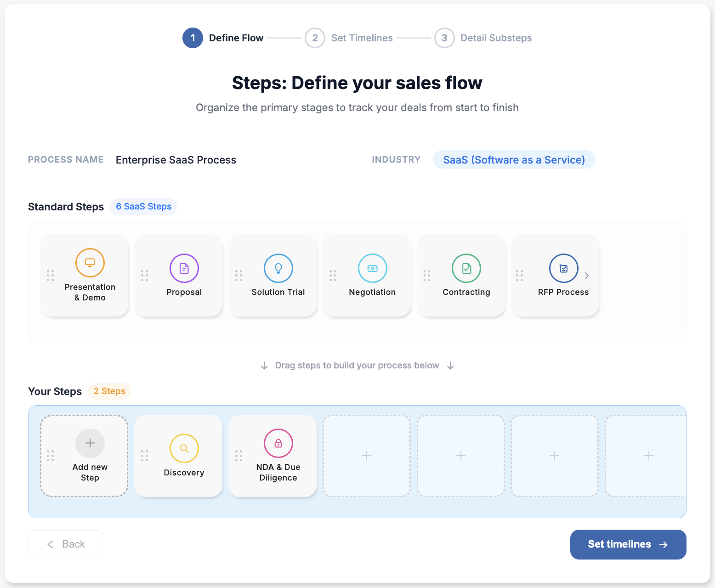Grab the drag handle of Discovery step
Image resolution: width=715 pixels, height=588 pixels.
pos(145,456)
